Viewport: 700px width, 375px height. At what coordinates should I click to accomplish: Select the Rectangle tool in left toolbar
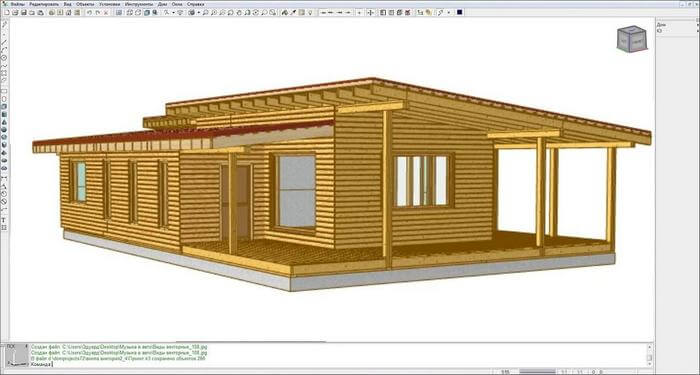[x=4, y=91]
